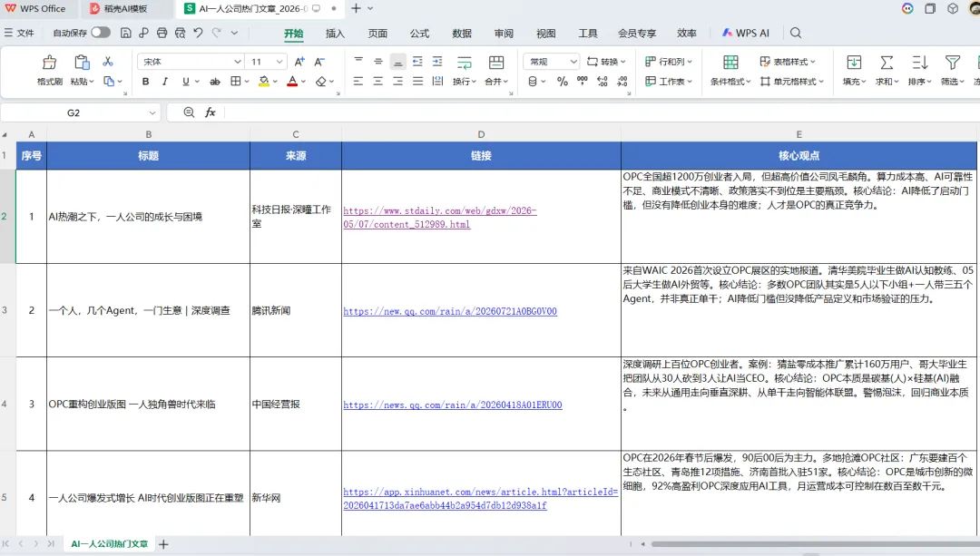Align cell text to top
Viewport: 980px width, 556px height.
(x=358, y=61)
